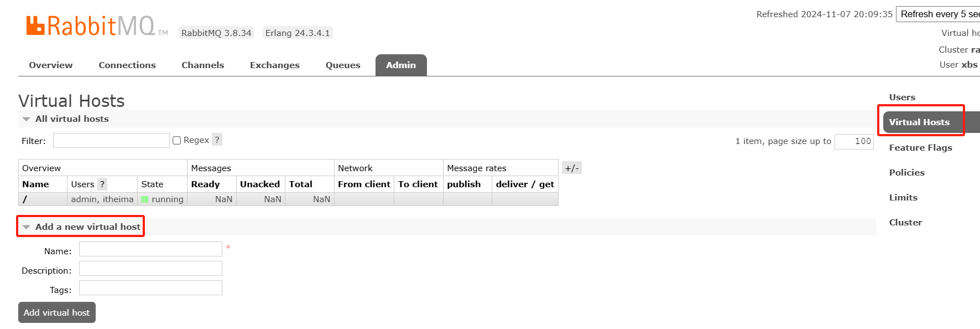The image size is (980, 329).
Task: Enable the Regex filter checkbox
Action: (177, 141)
